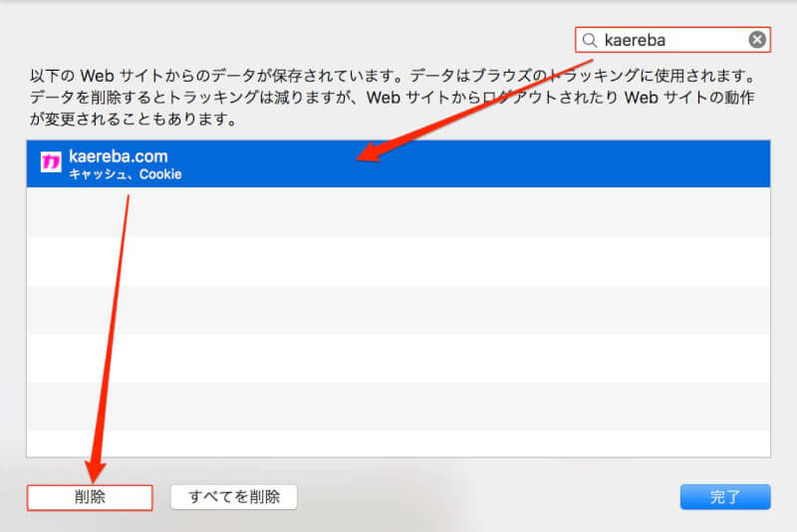Click the magnifier icon in search field

coord(590,40)
